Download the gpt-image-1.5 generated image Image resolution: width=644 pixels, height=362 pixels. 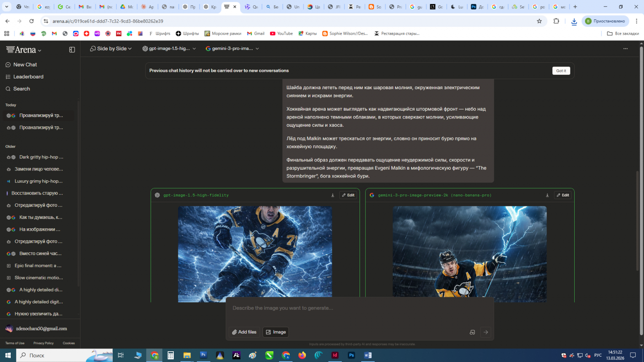[x=332, y=195]
